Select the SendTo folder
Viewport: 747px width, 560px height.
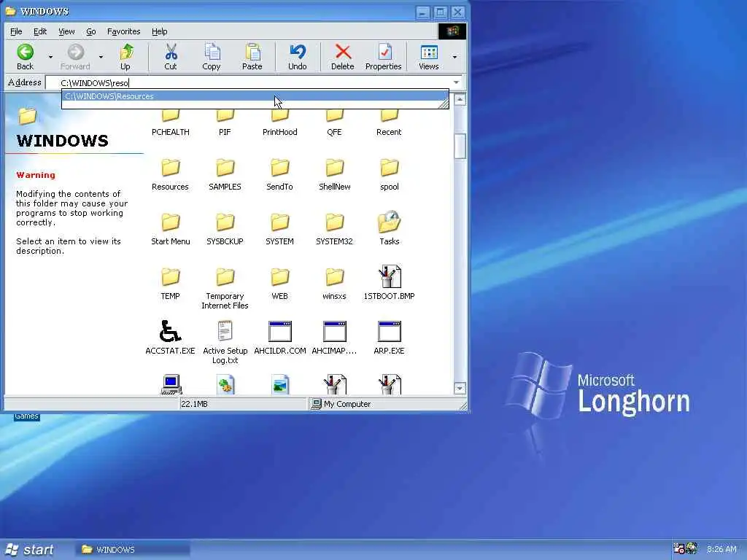coord(279,175)
